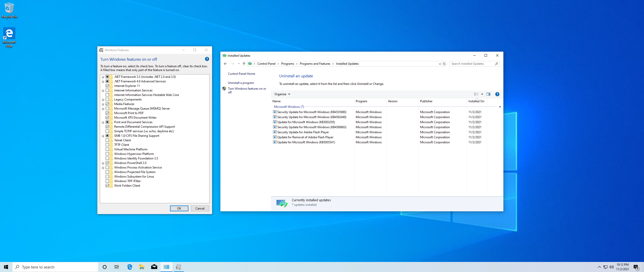Screen dimensions: 644x272
Task: Enable Windows Subsystem for Linux
Action: (107, 177)
